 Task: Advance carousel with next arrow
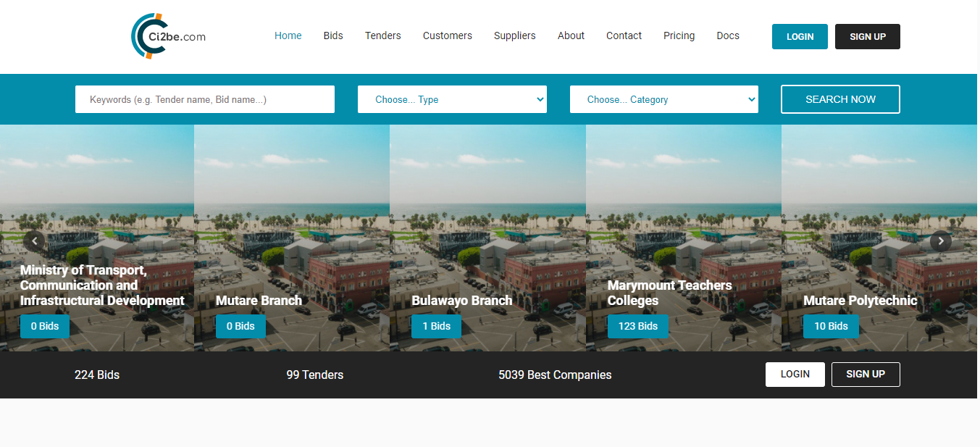point(941,241)
